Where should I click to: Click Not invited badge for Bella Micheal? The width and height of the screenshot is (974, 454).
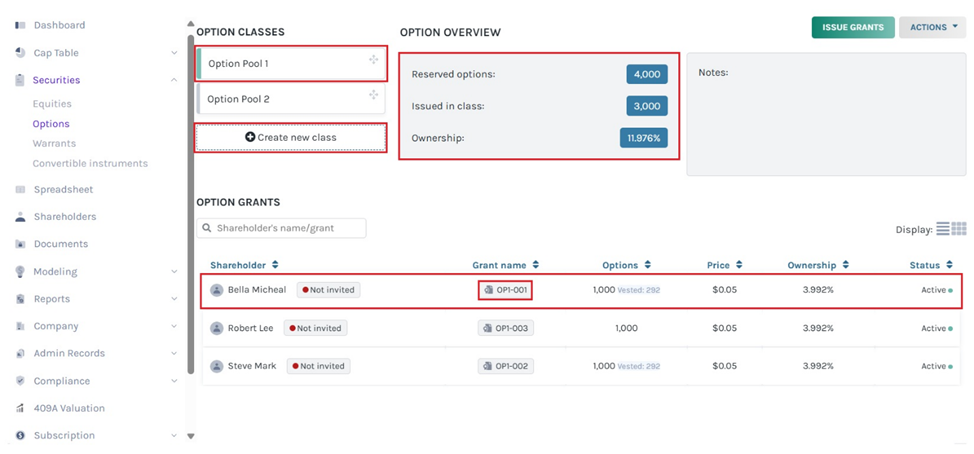coord(329,290)
